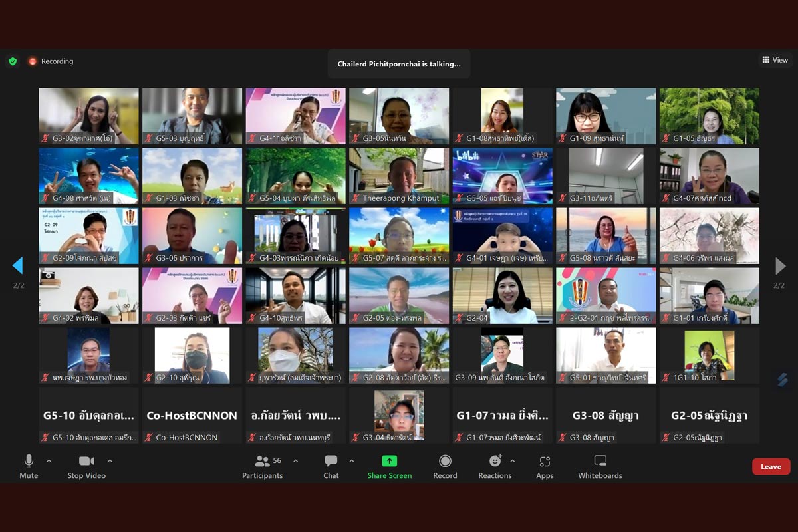Expand the options arrow beside Participants
Screen dimensions: 798x532
295,461
